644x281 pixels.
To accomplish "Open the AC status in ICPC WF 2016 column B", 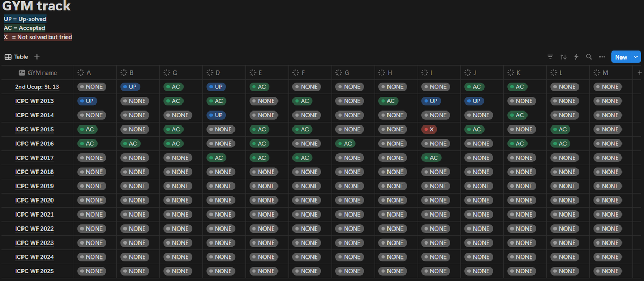I will pos(131,143).
